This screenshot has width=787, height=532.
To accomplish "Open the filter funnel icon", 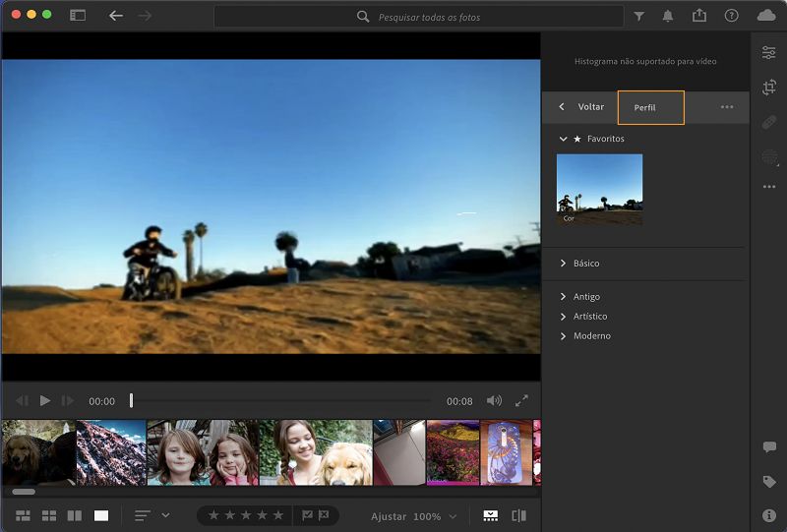I will [x=638, y=16].
